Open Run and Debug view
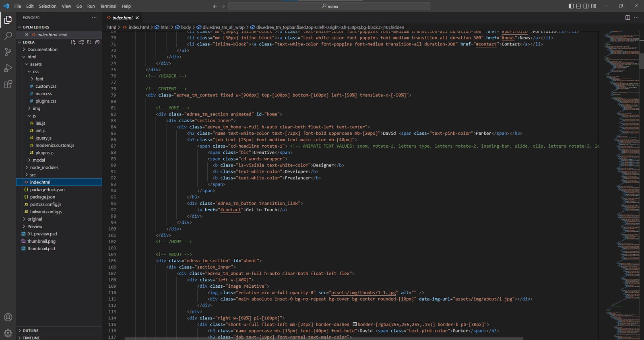 (x=8, y=68)
